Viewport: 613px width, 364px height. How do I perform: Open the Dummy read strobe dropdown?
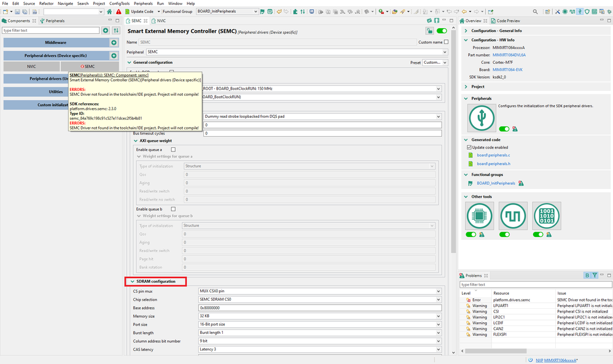pyautogui.click(x=322, y=117)
